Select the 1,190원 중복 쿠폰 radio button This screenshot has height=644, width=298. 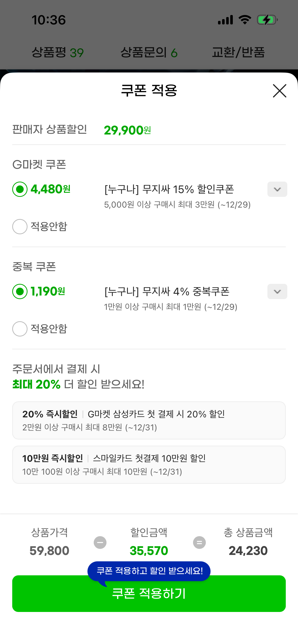[x=20, y=291]
